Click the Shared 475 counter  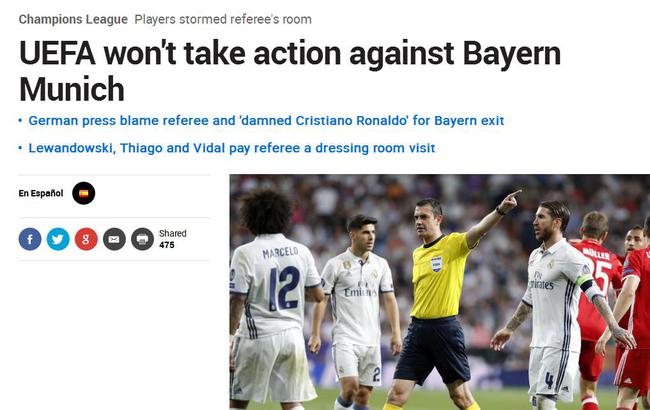coord(173,239)
